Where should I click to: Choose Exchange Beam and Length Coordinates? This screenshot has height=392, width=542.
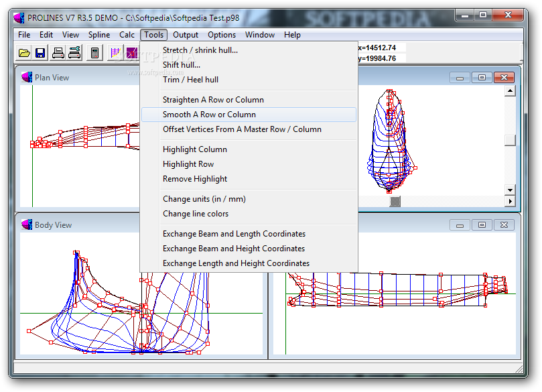pos(249,234)
